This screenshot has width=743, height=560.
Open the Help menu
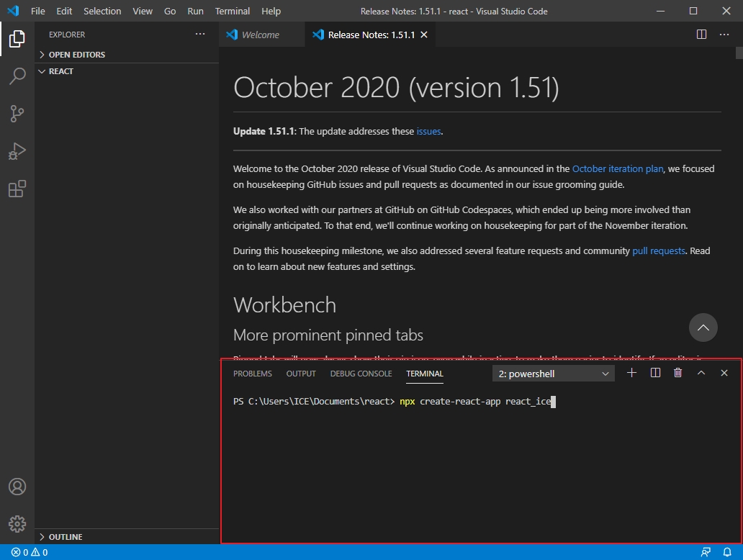click(x=271, y=11)
